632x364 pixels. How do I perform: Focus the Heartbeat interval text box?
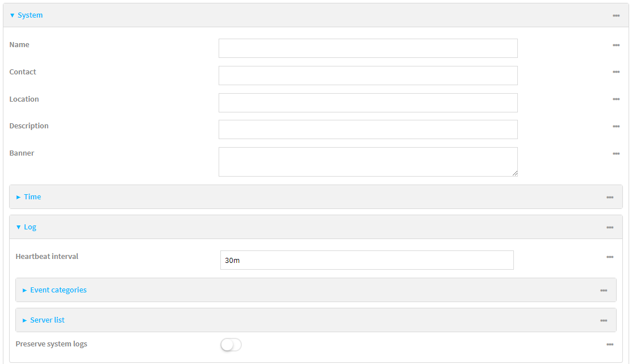367,260
